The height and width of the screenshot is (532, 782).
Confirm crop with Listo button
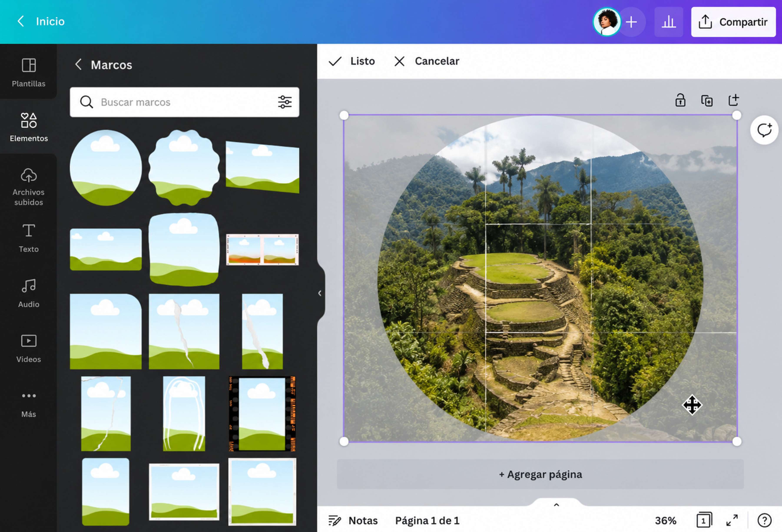pos(351,61)
